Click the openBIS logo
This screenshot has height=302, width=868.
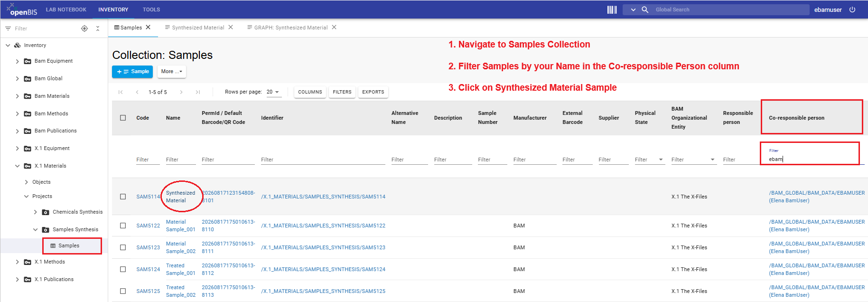point(21,9)
